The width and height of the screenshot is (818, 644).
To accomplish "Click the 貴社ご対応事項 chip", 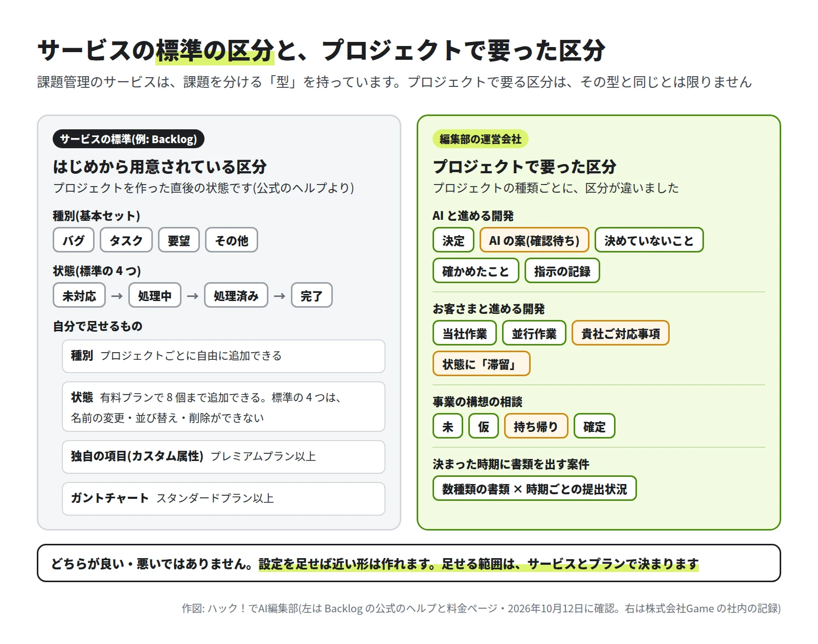I will [621, 333].
